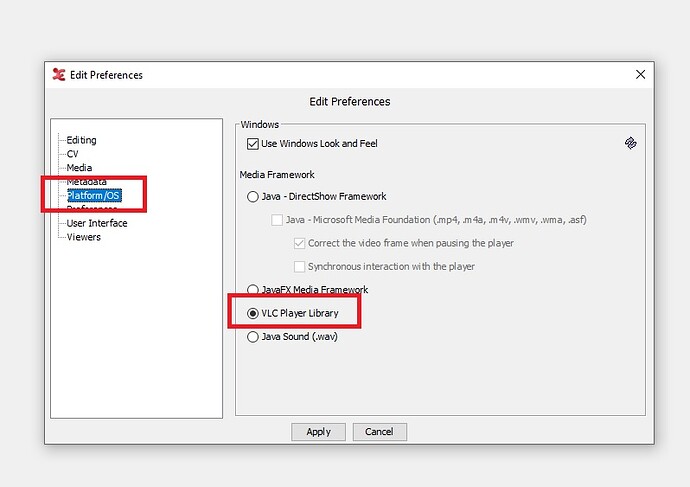This screenshot has height=487, width=690.
Task: Open the Metadata preferences category
Action: (86, 182)
